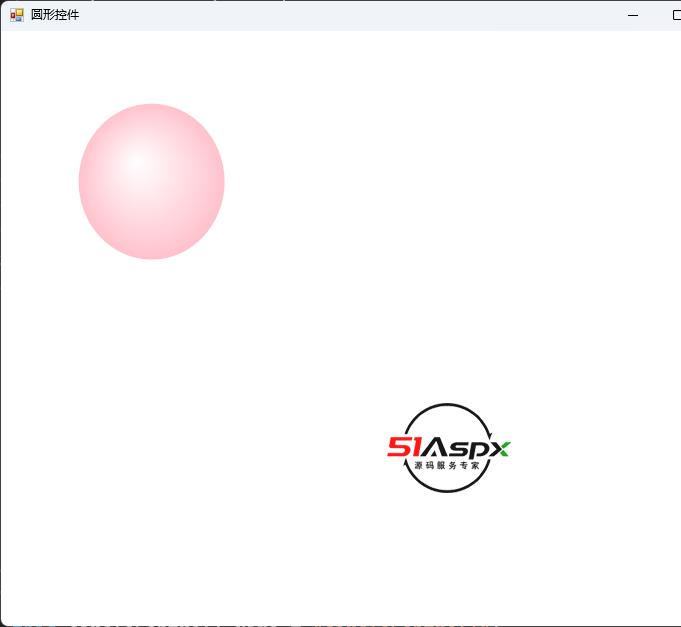Minimize the 圆形控件 window

pos(633,15)
